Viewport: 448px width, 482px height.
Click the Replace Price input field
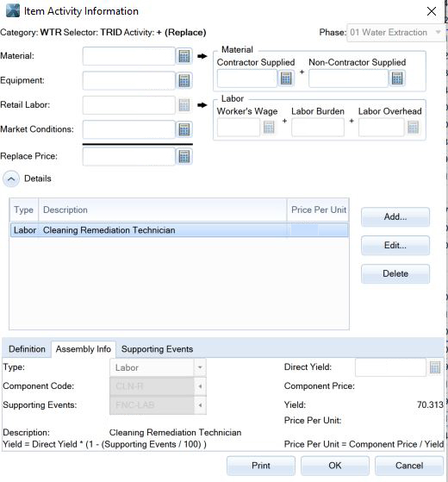point(128,156)
